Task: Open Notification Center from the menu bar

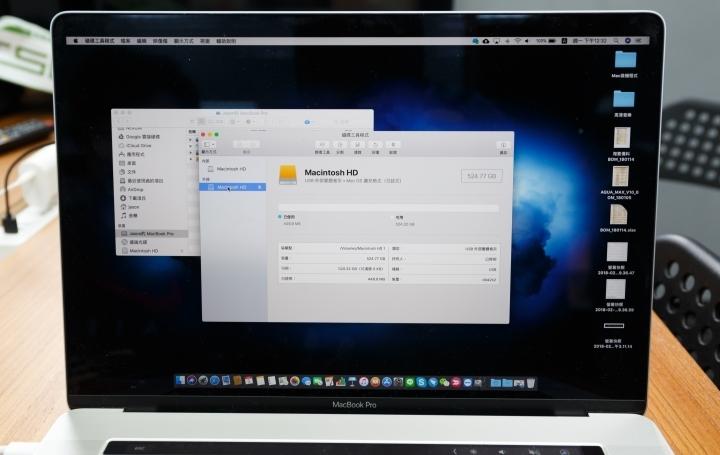Action: pos(638,41)
